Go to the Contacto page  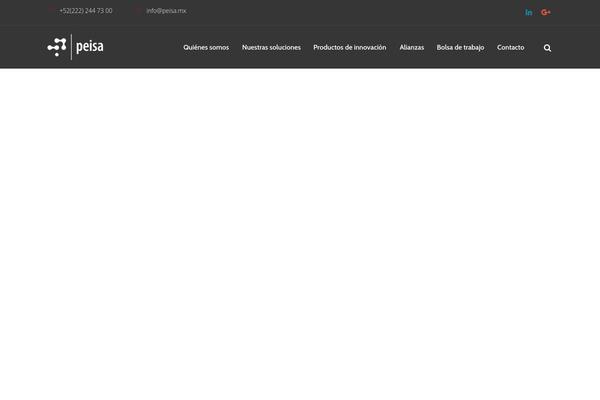[x=510, y=47]
